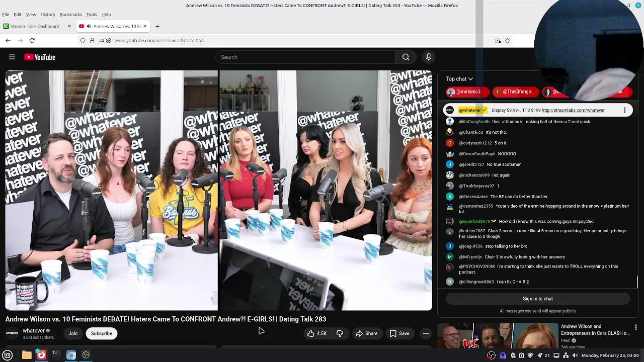Click chat message from @robins2087

[537, 234]
